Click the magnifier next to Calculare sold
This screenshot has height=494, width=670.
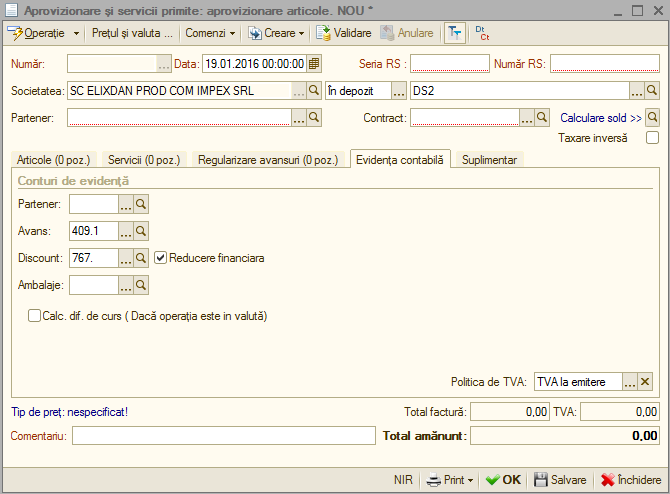tap(652, 118)
